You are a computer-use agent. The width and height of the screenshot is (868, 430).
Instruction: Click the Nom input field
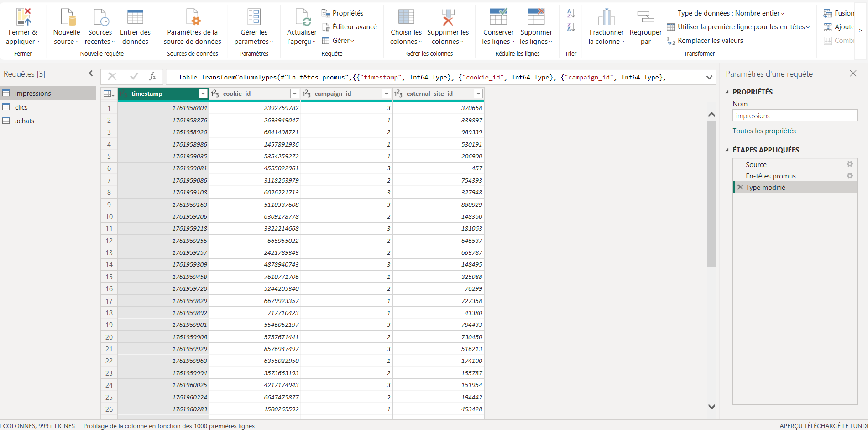pyautogui.click(x=794, y=116)
